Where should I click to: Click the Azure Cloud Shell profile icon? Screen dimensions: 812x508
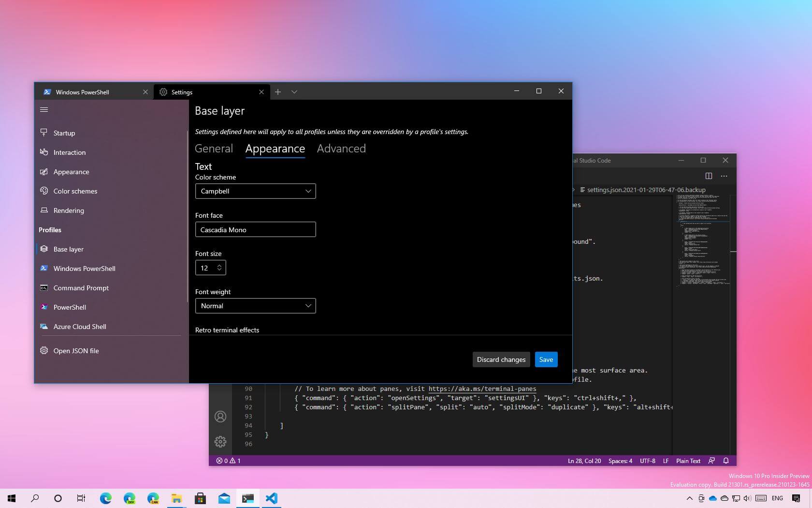[x=43, y=327]
